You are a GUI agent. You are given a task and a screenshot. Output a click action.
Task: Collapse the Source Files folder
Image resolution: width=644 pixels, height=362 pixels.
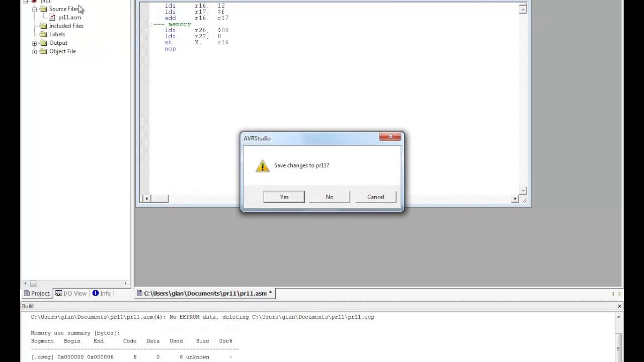[x=35, y=9]
